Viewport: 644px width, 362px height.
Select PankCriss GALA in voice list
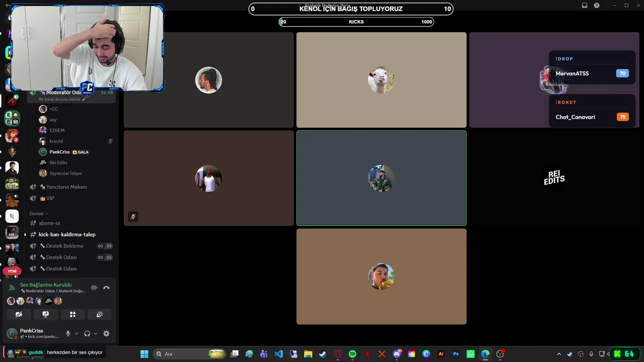pos(75,152)
